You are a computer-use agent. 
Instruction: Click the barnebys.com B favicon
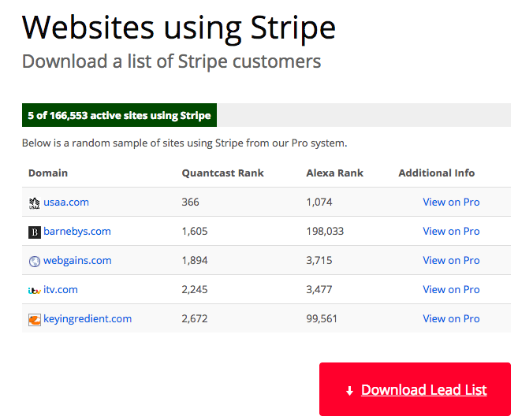[35, 232]
